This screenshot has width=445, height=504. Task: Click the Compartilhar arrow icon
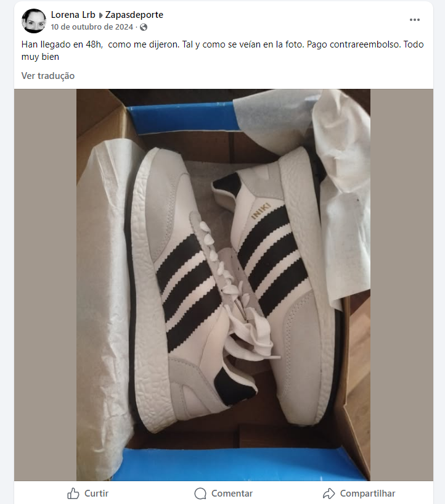[x=329, y=494]
